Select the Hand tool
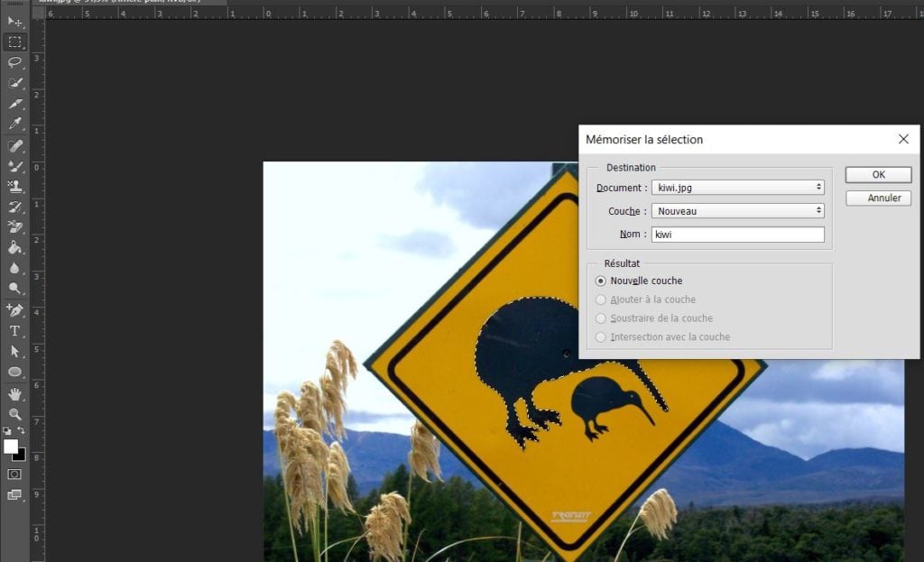The width and height of the screenshot is (924, 562). click(x=14, y=393)
